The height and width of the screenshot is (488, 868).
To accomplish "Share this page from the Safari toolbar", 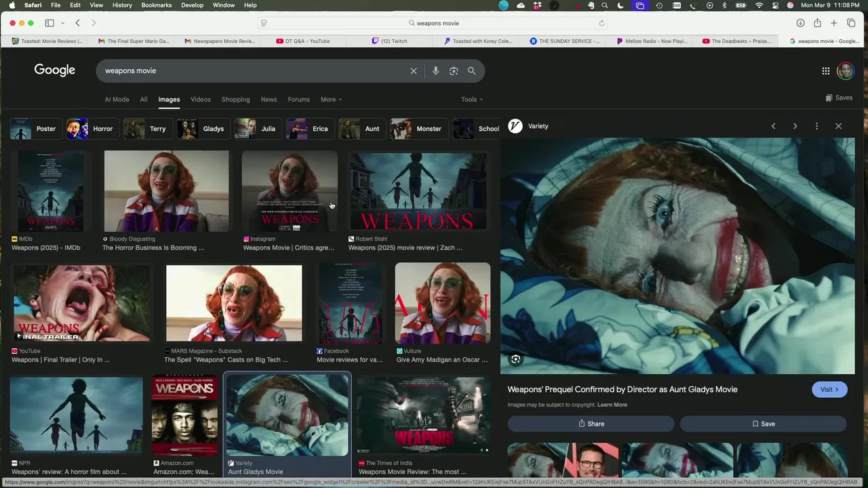I will tap(817, 23).
